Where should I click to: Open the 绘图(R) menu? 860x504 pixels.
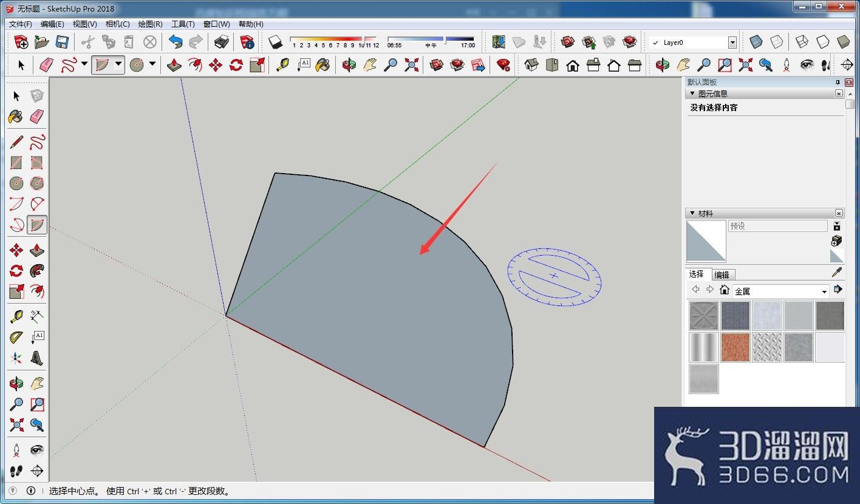coord(150,24)
